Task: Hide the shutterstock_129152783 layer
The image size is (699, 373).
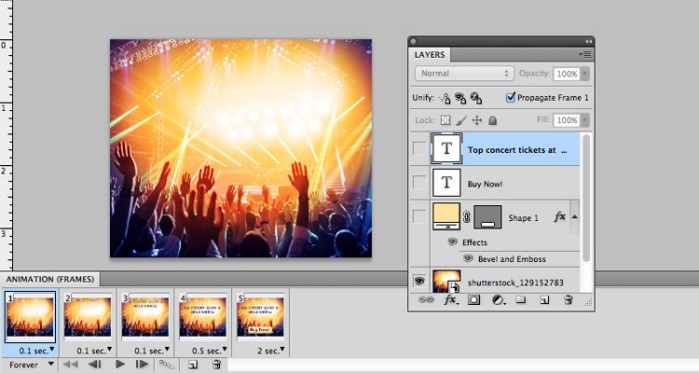Action: click(419, 281)
